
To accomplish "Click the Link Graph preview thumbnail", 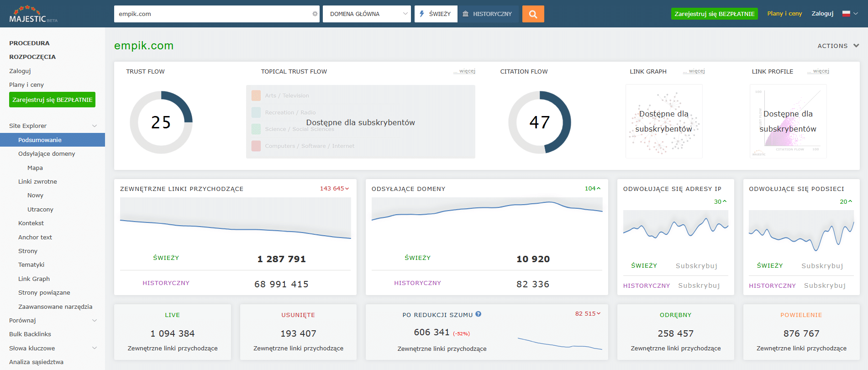I will tap(664, 121).
